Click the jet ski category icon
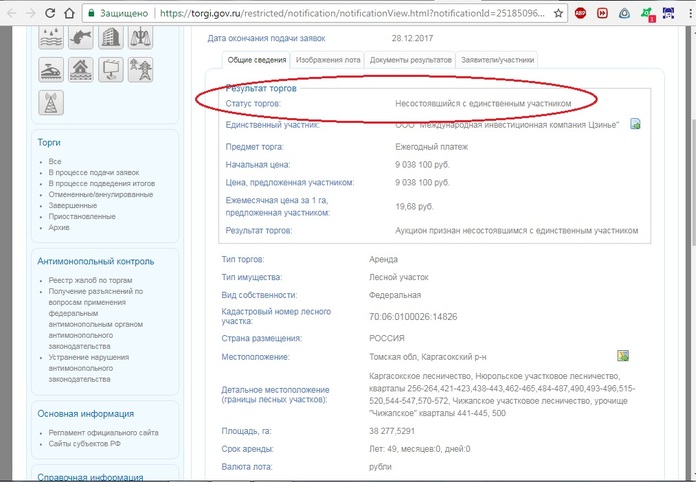700x482 pixels. tap(51, 70)
